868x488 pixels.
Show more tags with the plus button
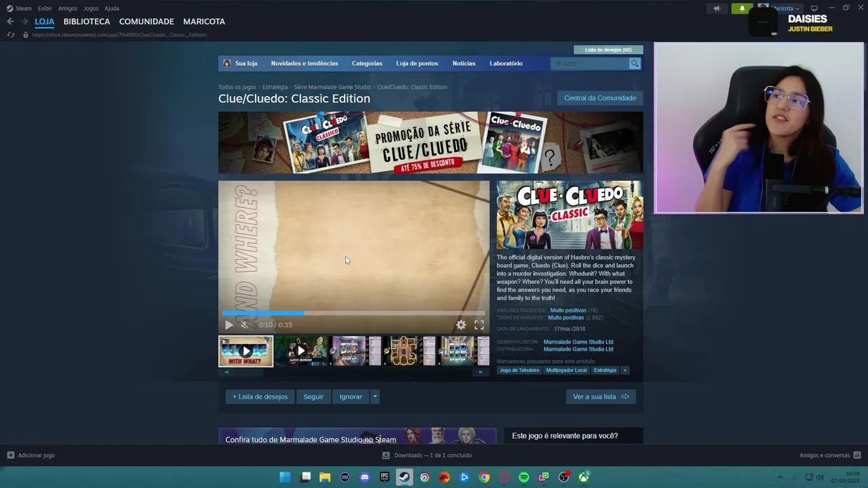[x=625, y=370]
